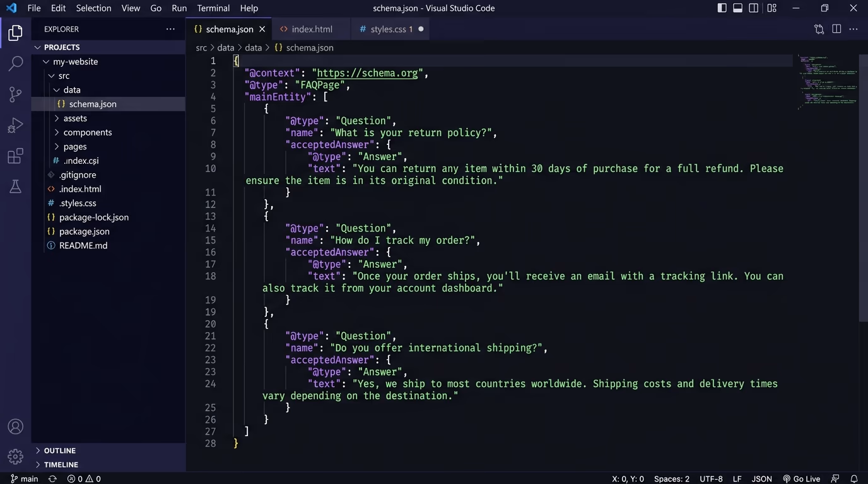Open the Help menu
This screenshot has height=484, width=868.
tap(249, 8)
